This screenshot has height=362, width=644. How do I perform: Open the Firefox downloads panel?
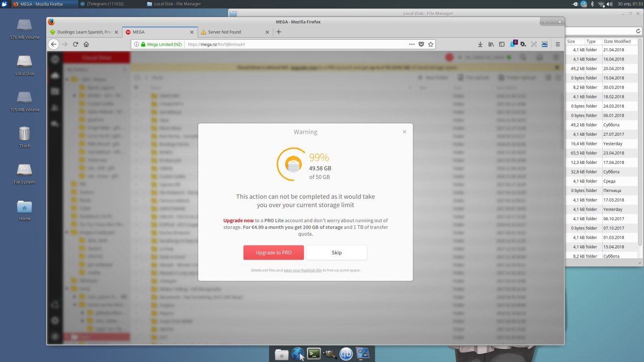(x=480, y=44)
